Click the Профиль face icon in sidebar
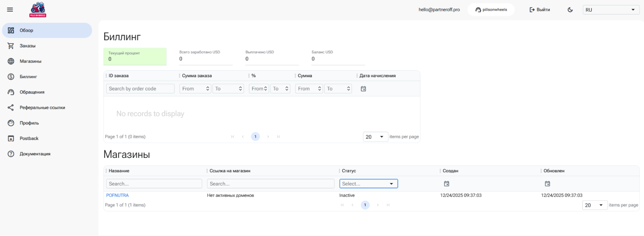Viewport: 644px width, 236px height. 11,123
